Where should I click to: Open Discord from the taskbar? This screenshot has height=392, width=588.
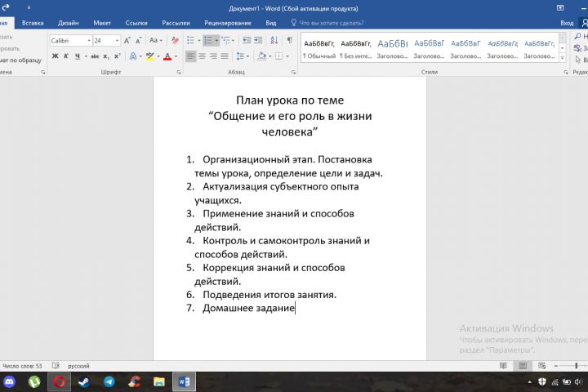(x=9, y=382)
